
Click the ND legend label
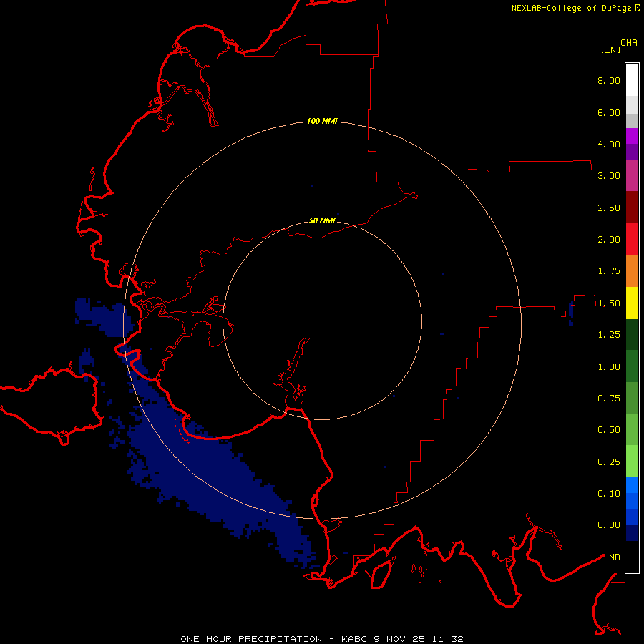(x=614, y=557)
